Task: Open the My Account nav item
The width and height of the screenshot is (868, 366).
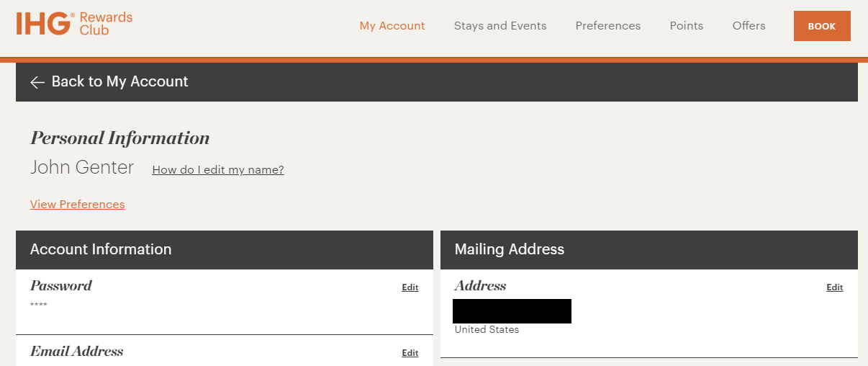Action: coord(392,26)
